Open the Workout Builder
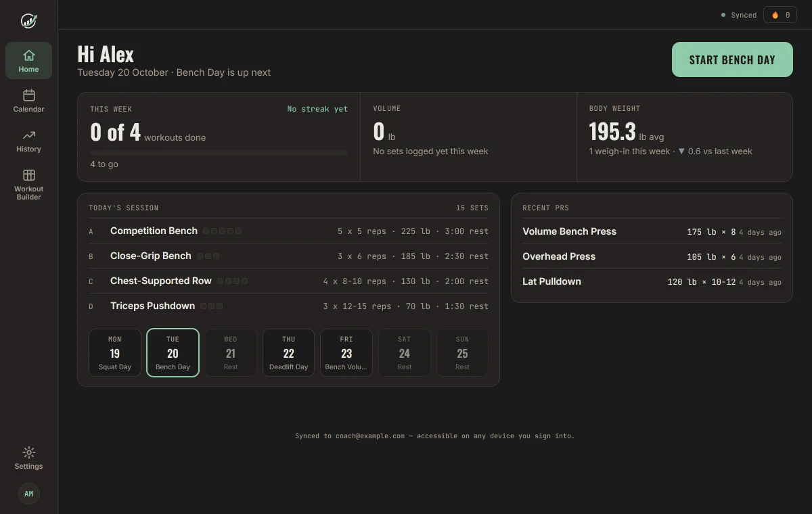The height and width of the screenshot is (514, 812). click(28, 185)
